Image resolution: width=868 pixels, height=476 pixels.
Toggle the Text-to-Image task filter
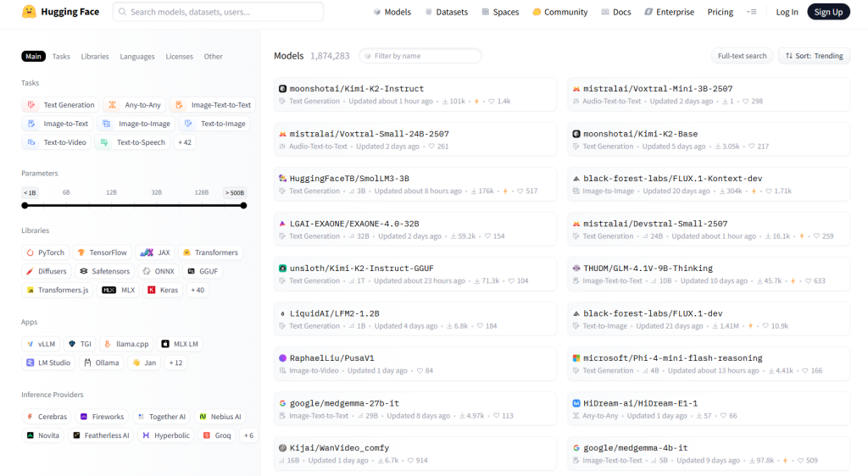pos(214,124)
